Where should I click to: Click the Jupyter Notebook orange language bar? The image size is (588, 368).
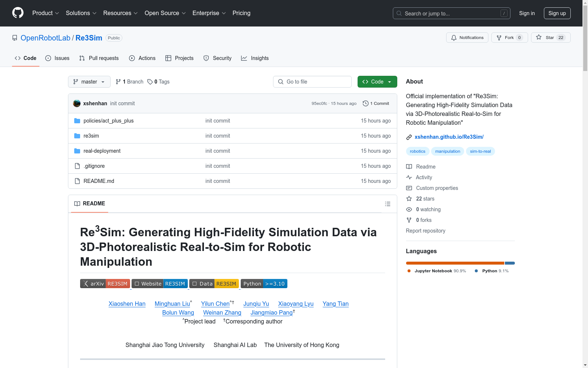[455, 263]
